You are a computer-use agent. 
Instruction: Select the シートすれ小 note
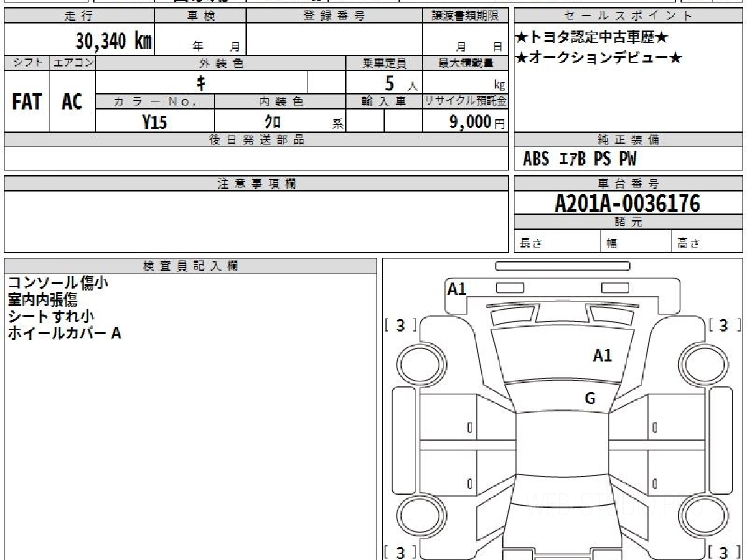point(51,316)
